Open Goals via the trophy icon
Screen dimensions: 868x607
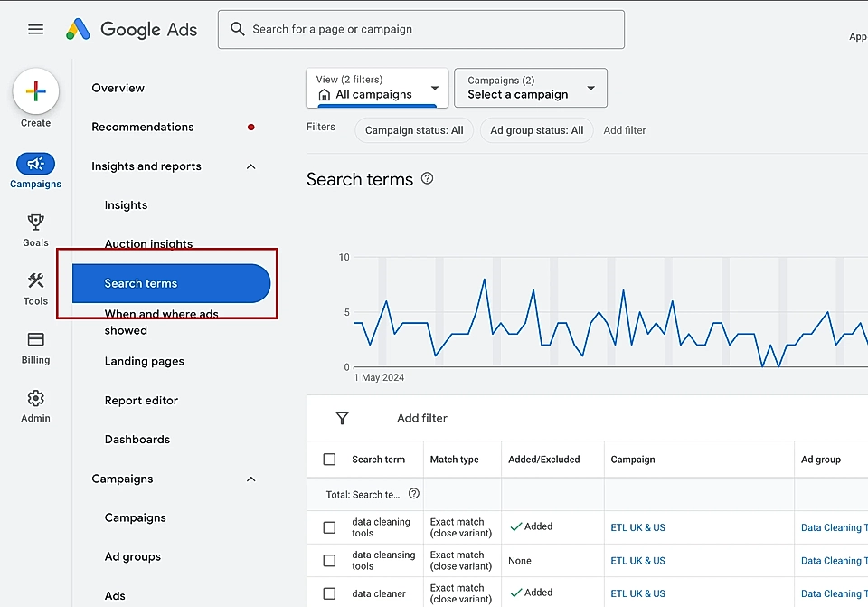[35, 223]
